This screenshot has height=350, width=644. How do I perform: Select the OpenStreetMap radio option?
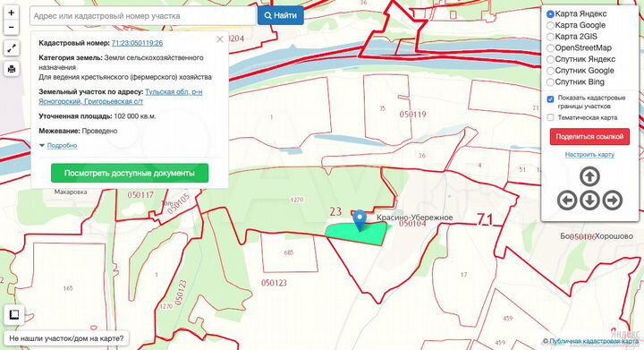[550, 48]
